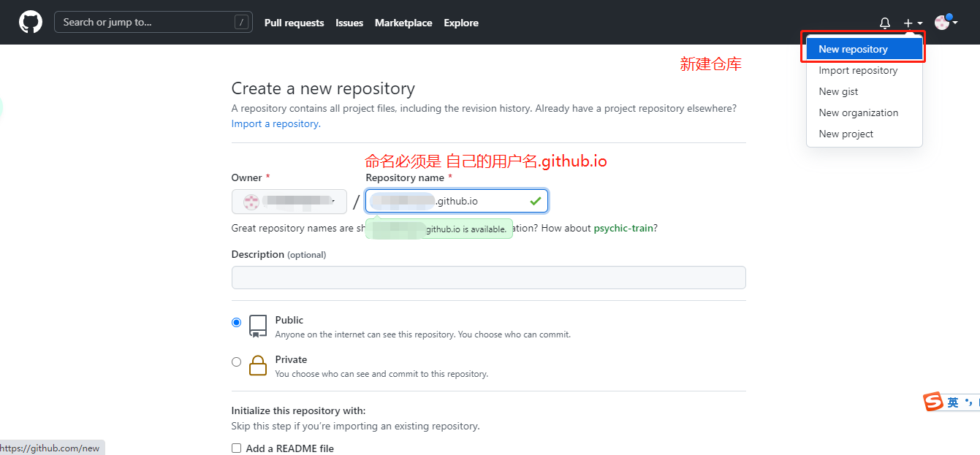980x455 pixels.
Task: Select the Public radio button
Action: click(x=236, y=322)
